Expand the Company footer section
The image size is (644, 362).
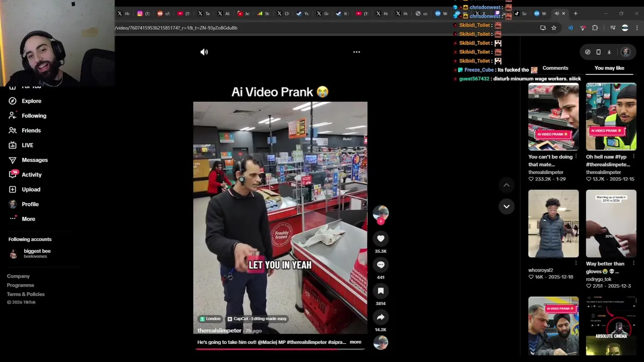pyautogui.click(x=18, y=276)
